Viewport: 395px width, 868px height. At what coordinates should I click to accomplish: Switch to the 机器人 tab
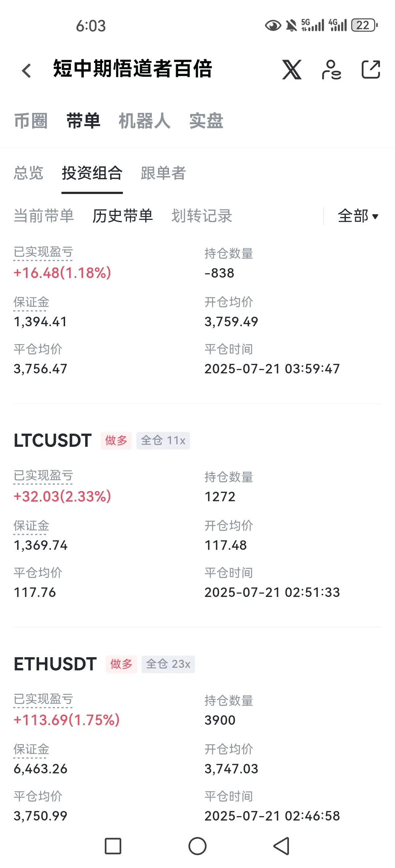(x=144, y=121)
